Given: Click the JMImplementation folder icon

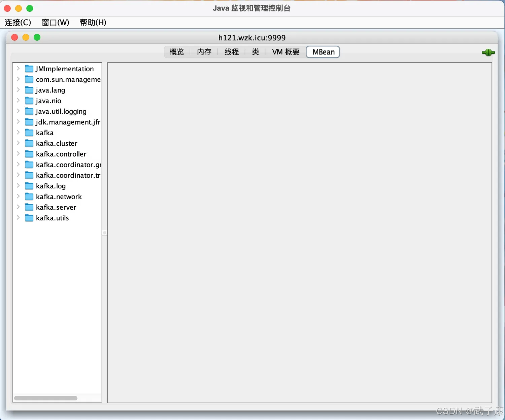Looking at the screenshot, I should 29,69.
